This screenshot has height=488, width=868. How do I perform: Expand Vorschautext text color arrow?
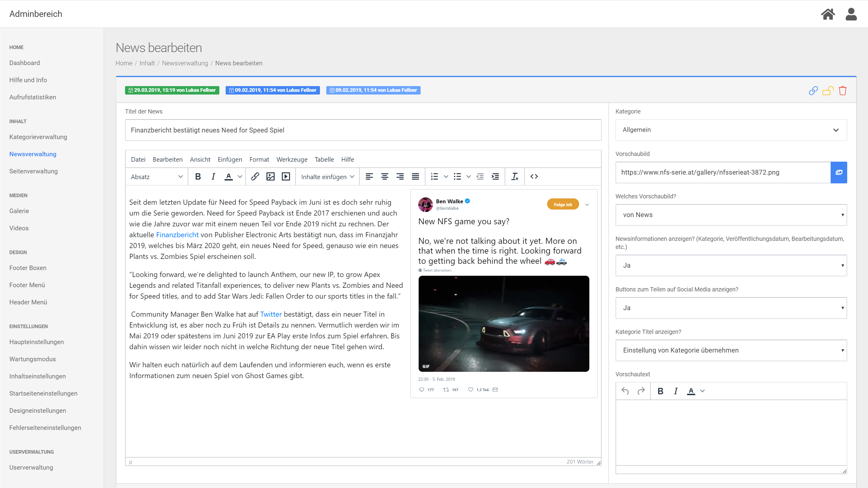tap(703, 391)
